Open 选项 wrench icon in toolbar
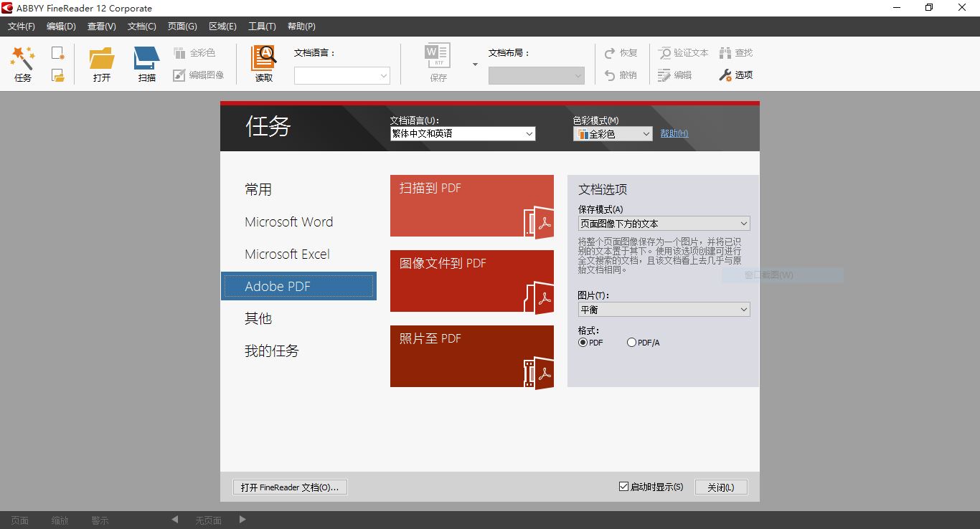980x529 pixels. click(725, 75)
